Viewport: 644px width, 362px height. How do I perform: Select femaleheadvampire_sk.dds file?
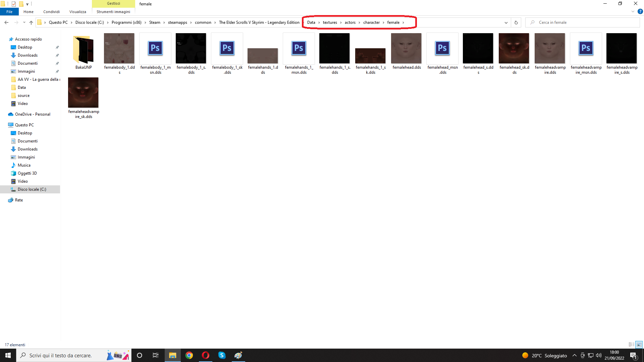click(84, 98)
